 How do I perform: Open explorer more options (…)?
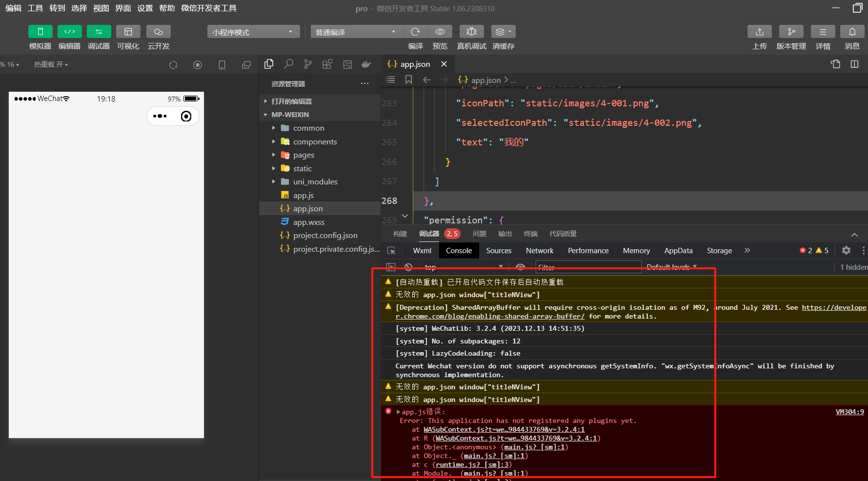click(x=364, y=83)
